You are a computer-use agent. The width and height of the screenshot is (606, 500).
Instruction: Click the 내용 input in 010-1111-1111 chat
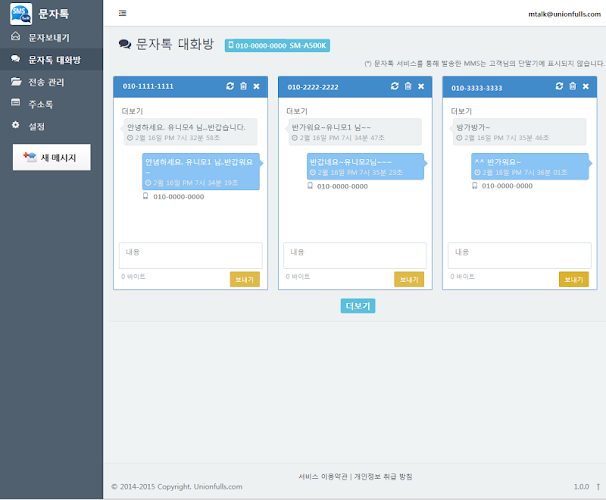(x=191, y=255)
